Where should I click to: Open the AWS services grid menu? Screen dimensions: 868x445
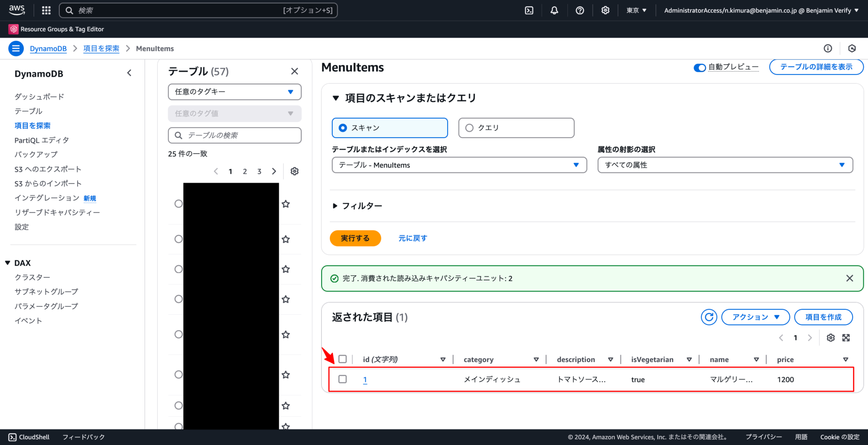click(x=46, y=10)
